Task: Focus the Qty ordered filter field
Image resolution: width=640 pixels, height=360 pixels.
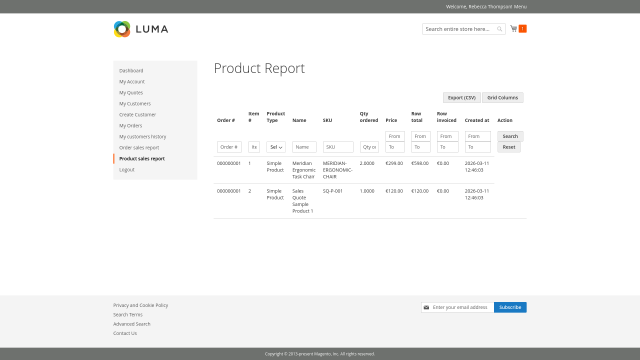Action: point(369,147)
